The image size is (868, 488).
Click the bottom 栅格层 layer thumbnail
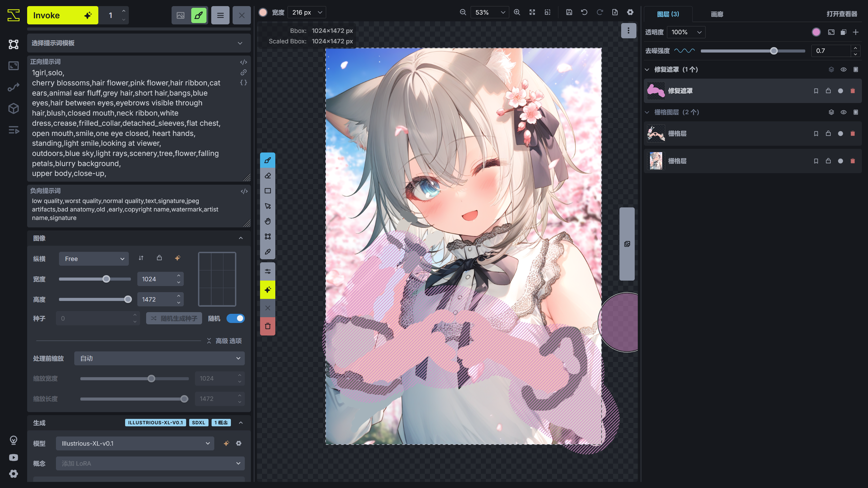655,161
